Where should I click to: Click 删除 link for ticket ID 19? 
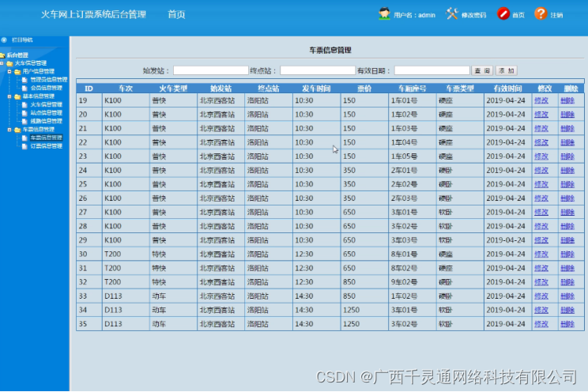[567, 100]
